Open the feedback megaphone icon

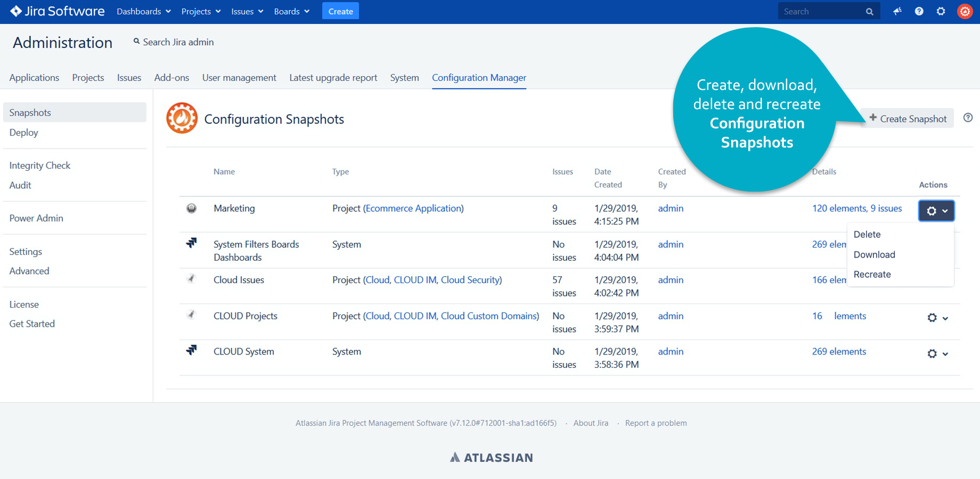coord(897,11)
